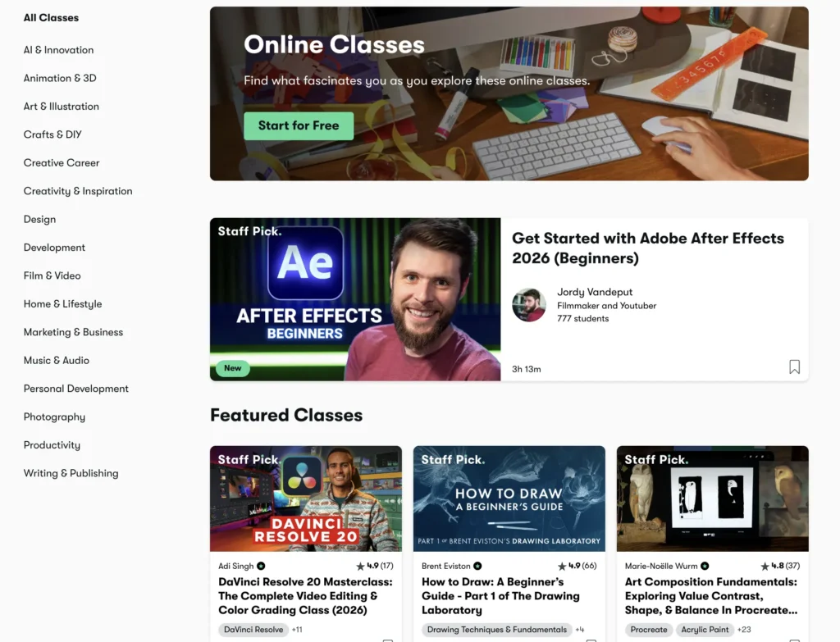
Task: Open the Photography category
Action: [x=54, y=417]
